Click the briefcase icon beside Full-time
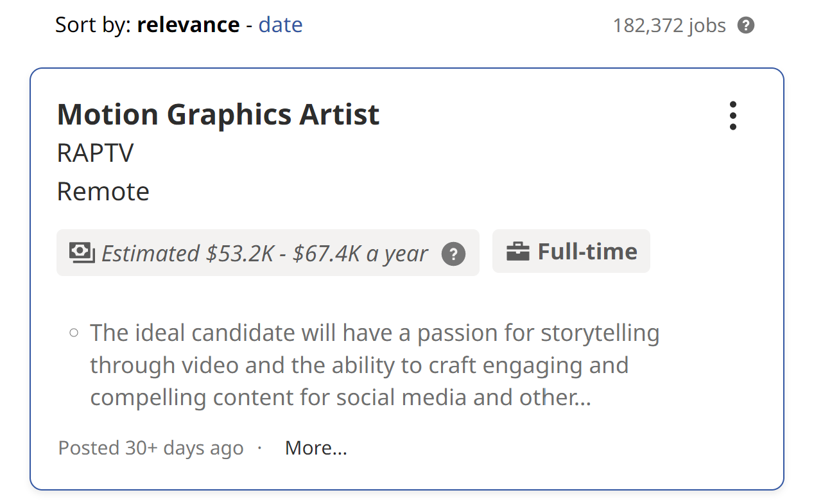Image resolution: width=814 pixels, height=504 pixels. click(x=517, y=252)
